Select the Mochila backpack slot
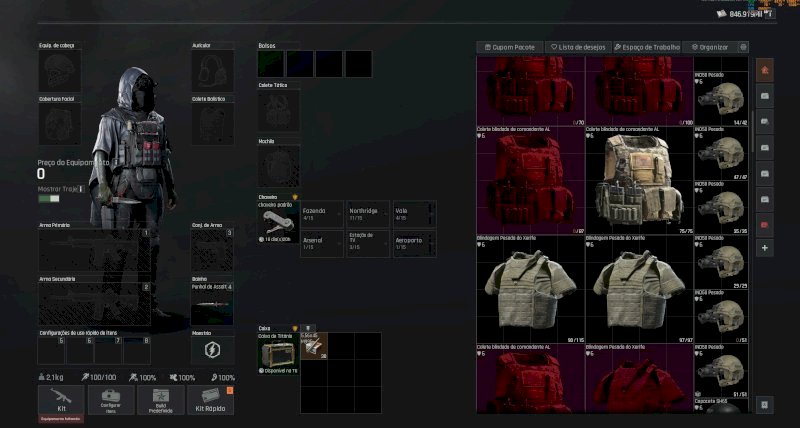800x428 pixels. coord(279,166)
